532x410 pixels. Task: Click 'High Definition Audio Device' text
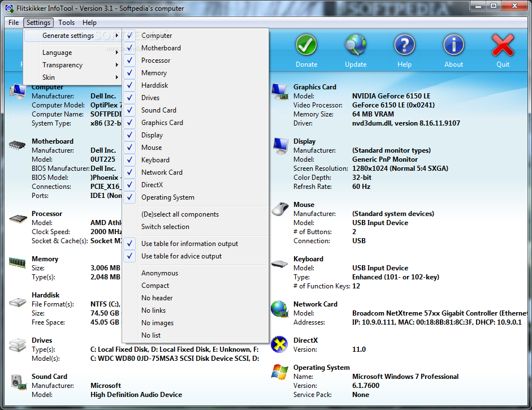[136, 394]
